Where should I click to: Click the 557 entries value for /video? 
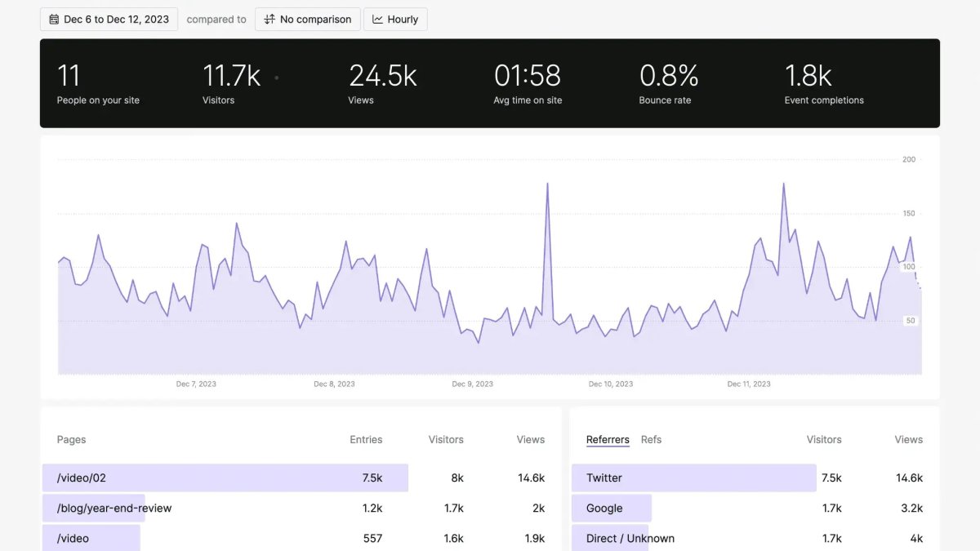(372, 538)
